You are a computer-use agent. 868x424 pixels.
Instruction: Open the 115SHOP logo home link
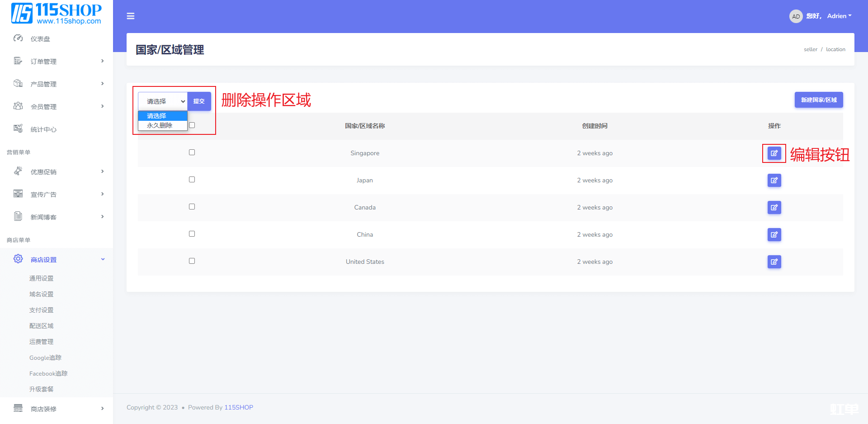[57, 14]
